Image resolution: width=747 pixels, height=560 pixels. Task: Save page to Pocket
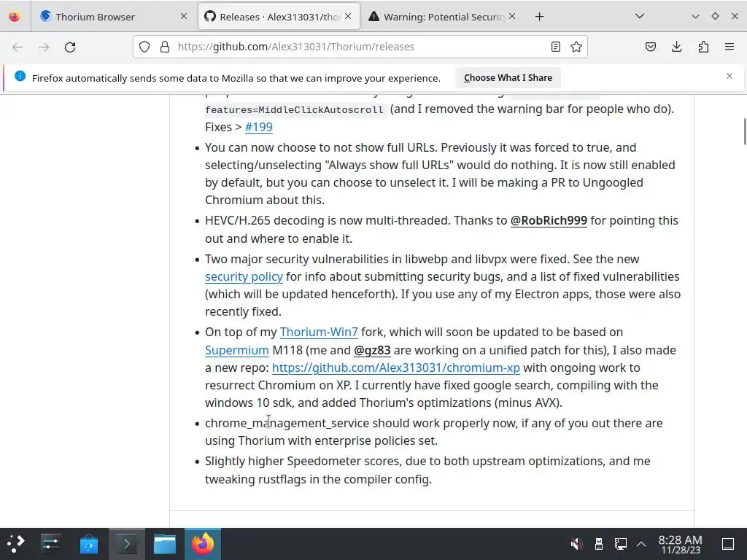651,47
